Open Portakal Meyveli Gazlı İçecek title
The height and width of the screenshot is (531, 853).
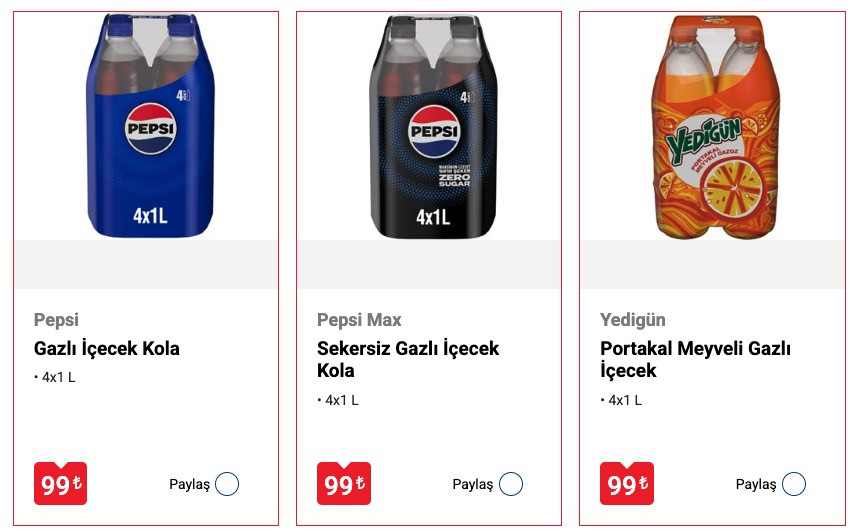[695, 359]
